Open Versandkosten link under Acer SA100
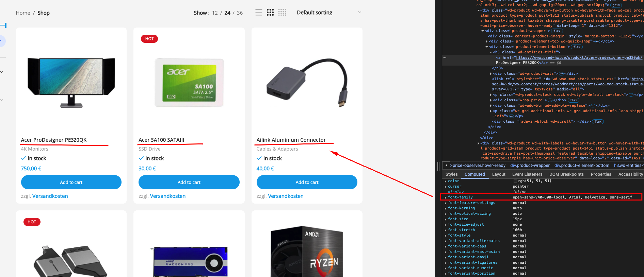The width and height of the screenshot is (644, 277). 168,196
